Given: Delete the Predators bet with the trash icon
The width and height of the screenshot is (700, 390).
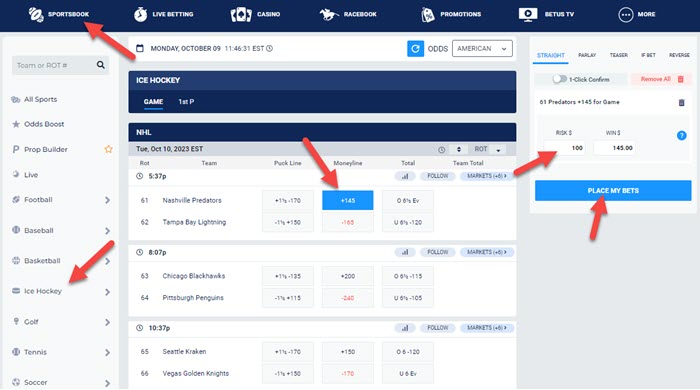Looking at the screenshot, I should pyautogui.click(x=681, y=103).
